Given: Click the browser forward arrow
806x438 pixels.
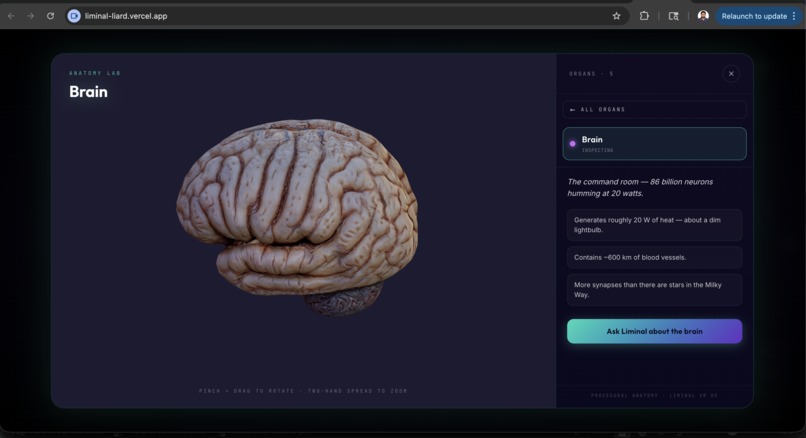Looking at the screenshot, I should click(x=30, y=16).
